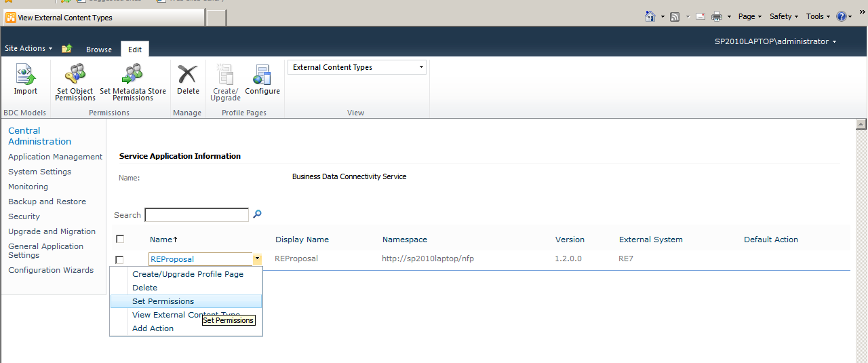This screenshot has width=868, height=363.
Task: Click the Display Name column header
Action: (x=302, y=240)
